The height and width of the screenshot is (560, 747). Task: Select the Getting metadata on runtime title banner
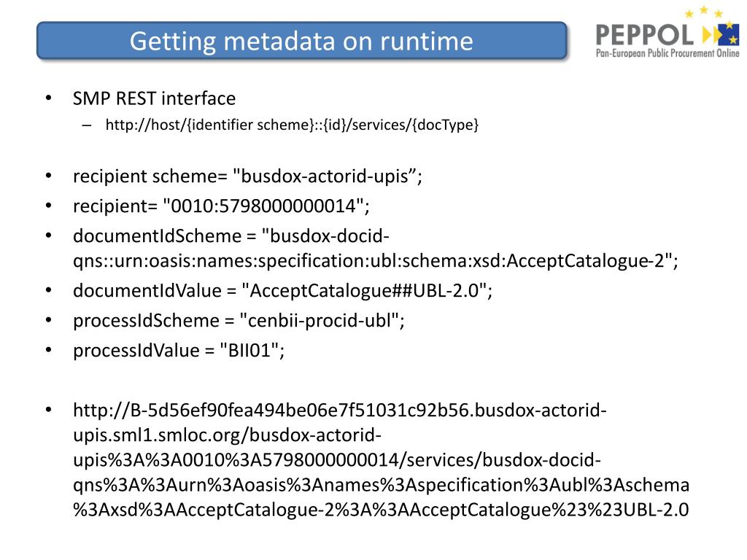301,41
